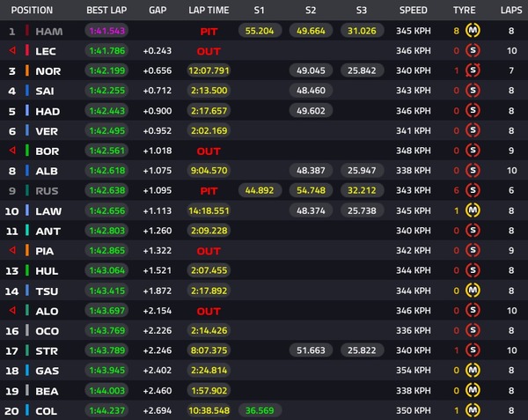
Task: Click NOR's orange team colour bar
Action: (27, 70)
